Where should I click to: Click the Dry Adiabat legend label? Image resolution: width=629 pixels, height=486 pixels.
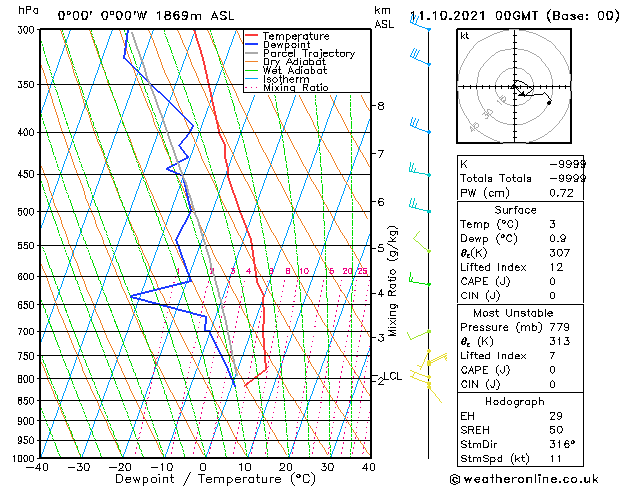pyautogui.click(x=294, y=62)
